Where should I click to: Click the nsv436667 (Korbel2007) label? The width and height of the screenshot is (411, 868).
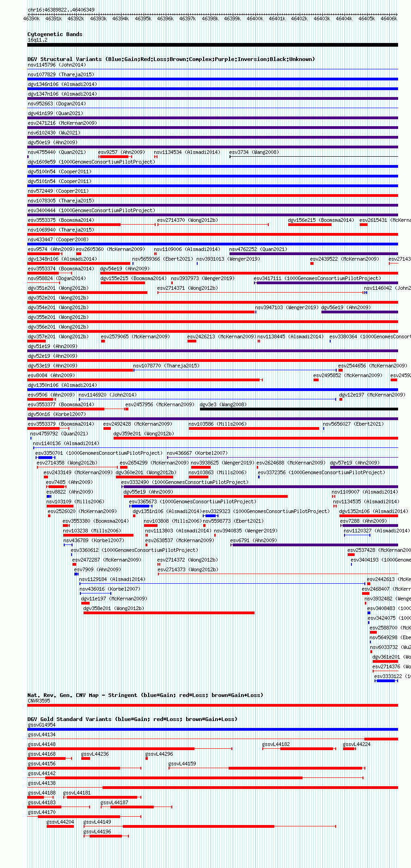click(197, 453)
